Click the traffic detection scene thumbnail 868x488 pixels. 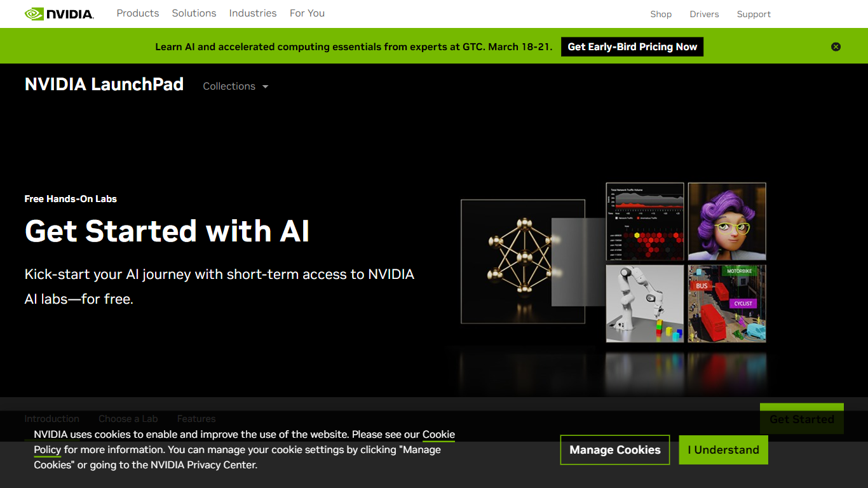click(727, 304)
